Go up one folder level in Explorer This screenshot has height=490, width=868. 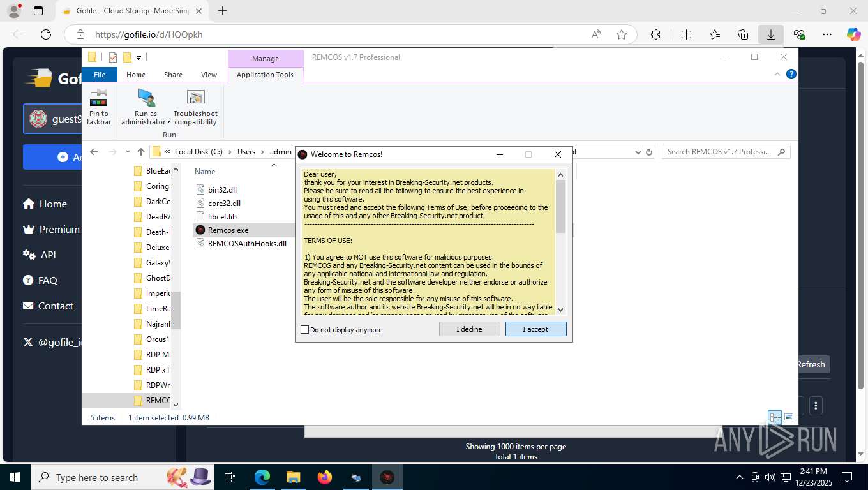[141, 152]
